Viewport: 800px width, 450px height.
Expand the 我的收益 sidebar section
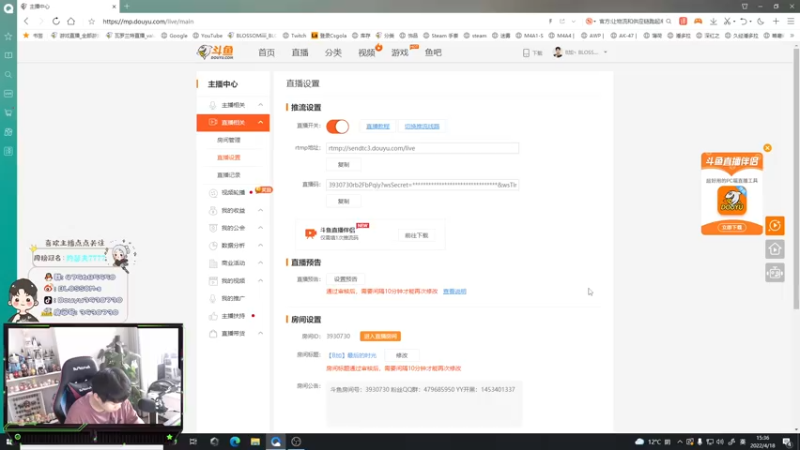260,210
